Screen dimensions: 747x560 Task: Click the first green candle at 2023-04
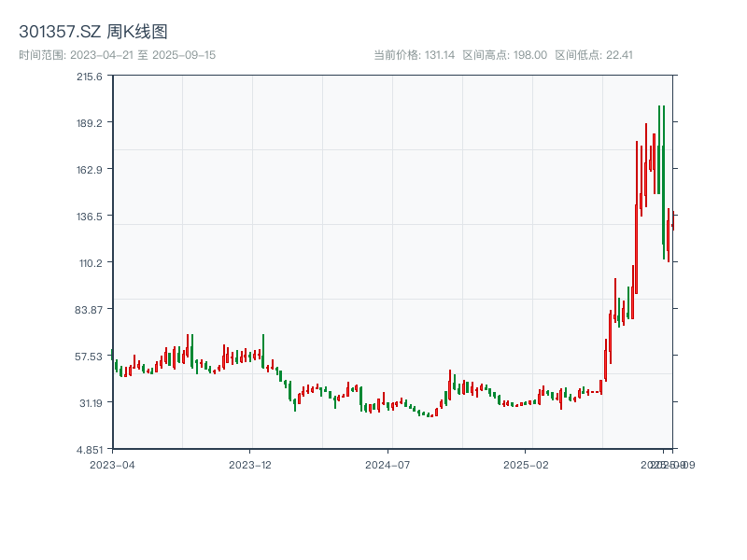112,355
